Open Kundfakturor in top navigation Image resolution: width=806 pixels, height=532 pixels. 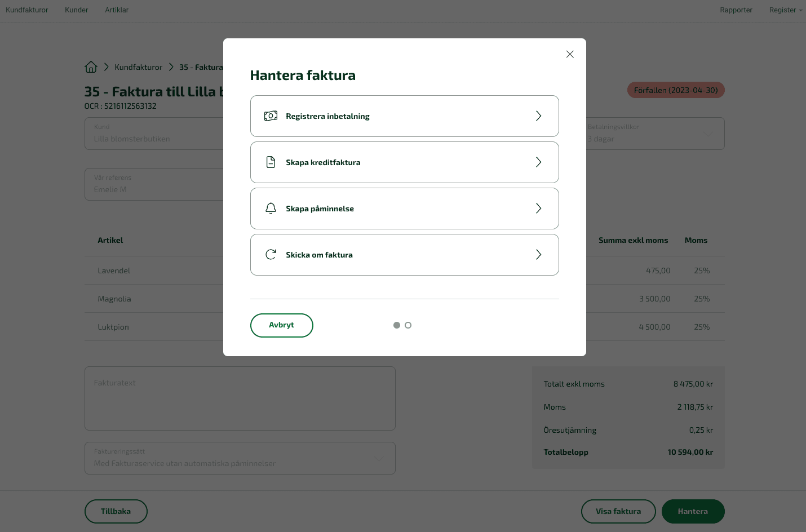(27, 10)
